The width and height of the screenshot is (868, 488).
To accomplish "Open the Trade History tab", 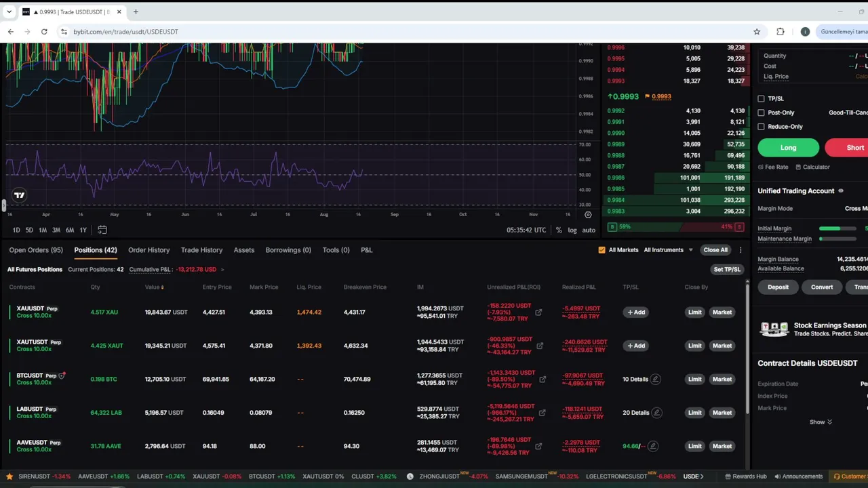I will [201, 250].
